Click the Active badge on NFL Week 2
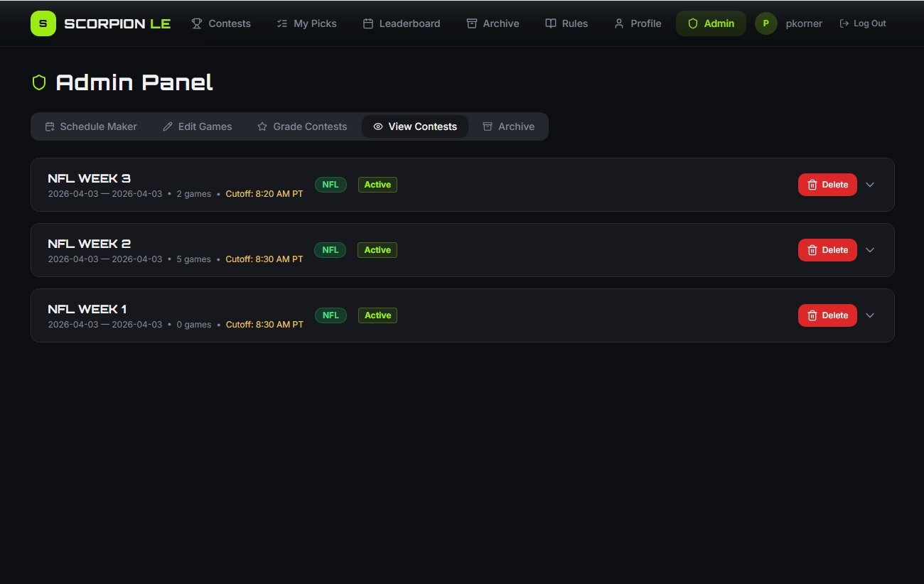The width and height of the screenshot is (924, 584). click(377, 250)
